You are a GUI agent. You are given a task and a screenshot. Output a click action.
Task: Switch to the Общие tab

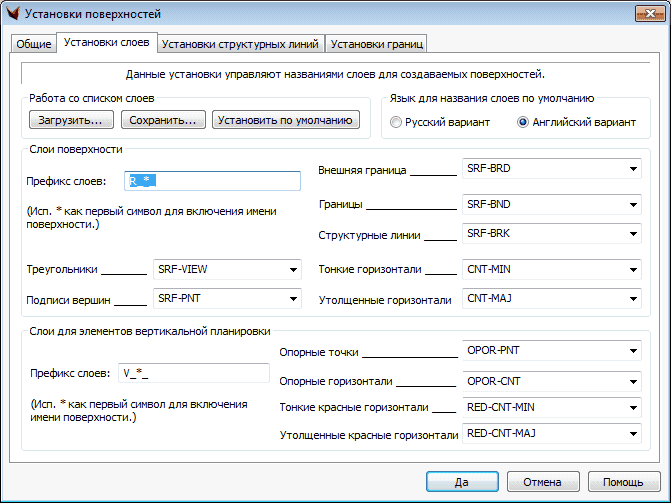tap(33, 44)
